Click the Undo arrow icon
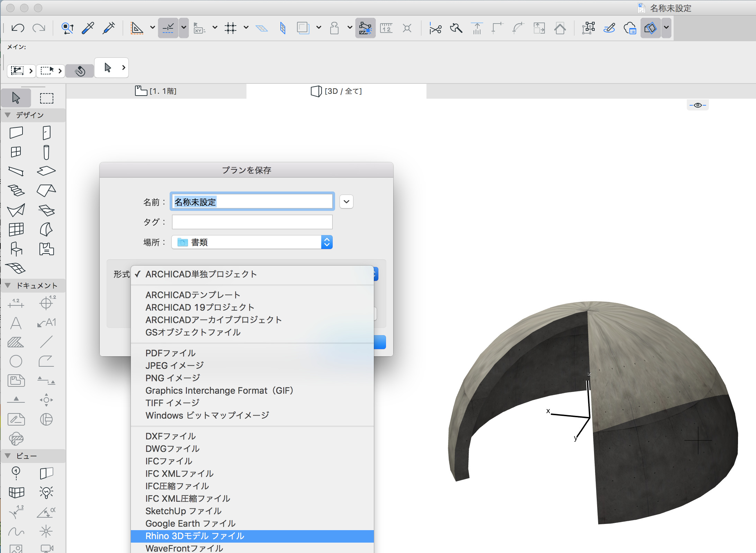The width and height of the screenshot is (756, 553). click(x=17, y=28)
